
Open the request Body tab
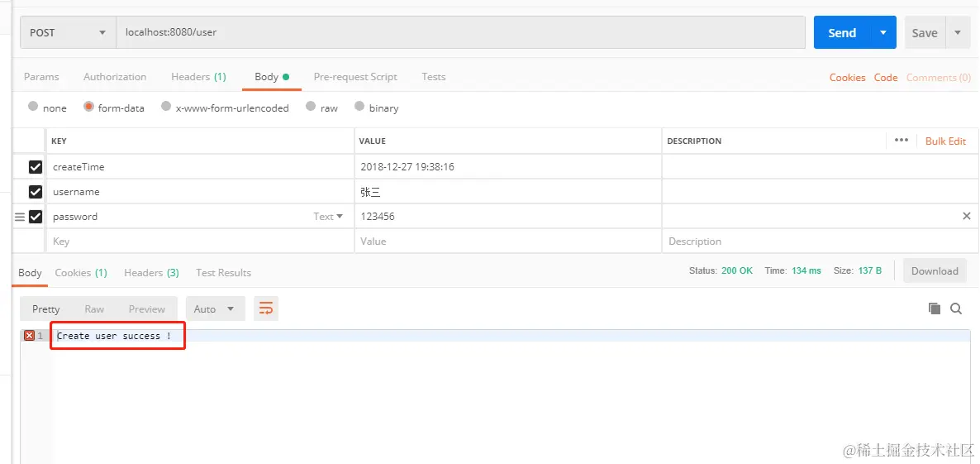(272, 77)
